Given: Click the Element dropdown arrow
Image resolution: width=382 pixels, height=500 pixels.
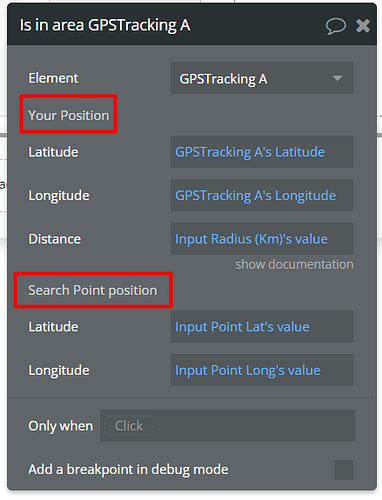Looking at the screenshot, I should 337,78.
